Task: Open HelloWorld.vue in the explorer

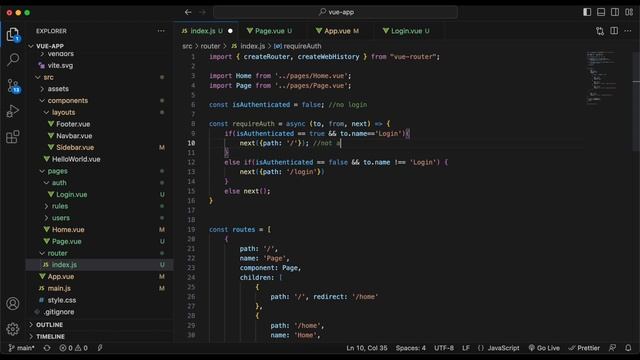Action: [76, 159]
